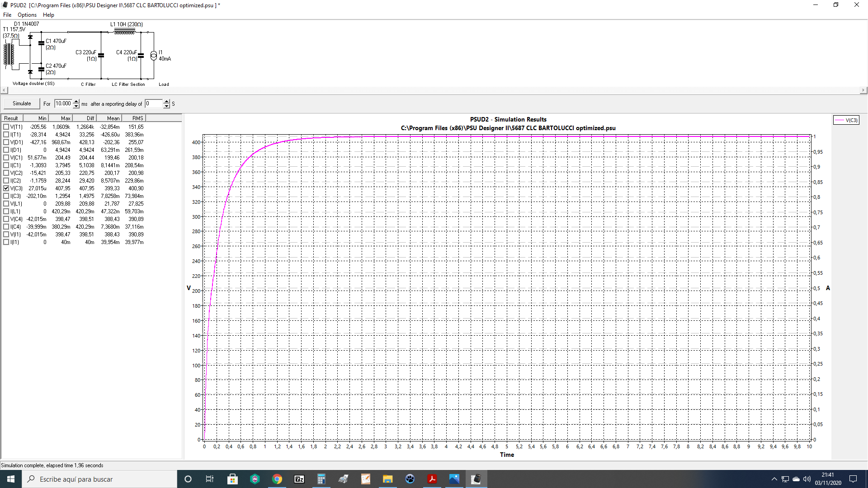Click schematic scrollbar left arrow
Image resolution: width=868 pixels, height=488 pixels.
[4, 90]
